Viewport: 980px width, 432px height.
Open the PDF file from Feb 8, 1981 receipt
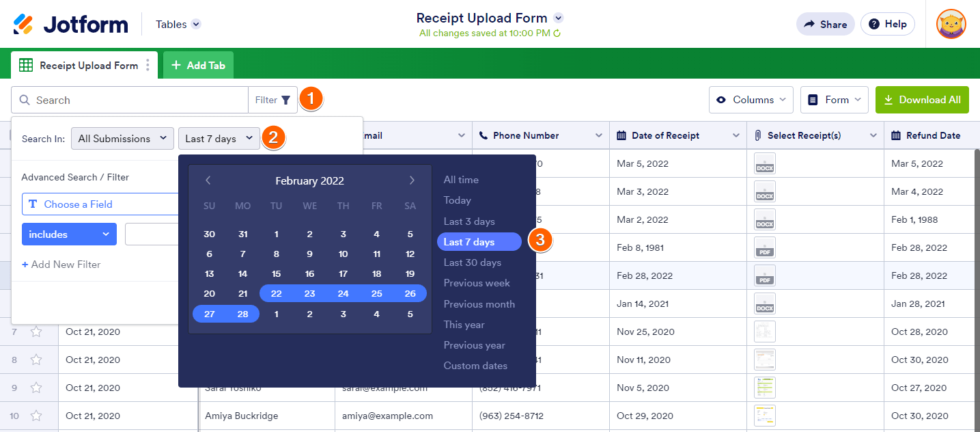765,247
